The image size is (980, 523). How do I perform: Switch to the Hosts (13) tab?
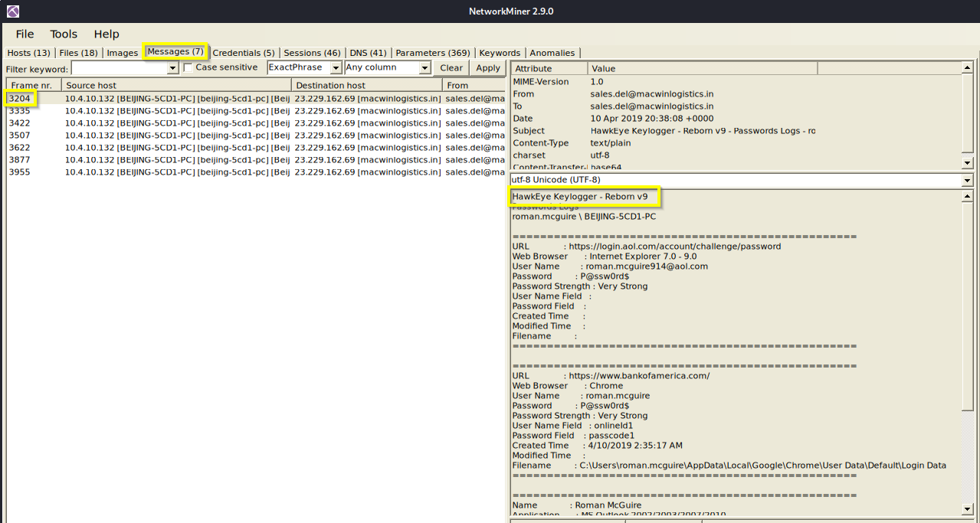(28, 53)
